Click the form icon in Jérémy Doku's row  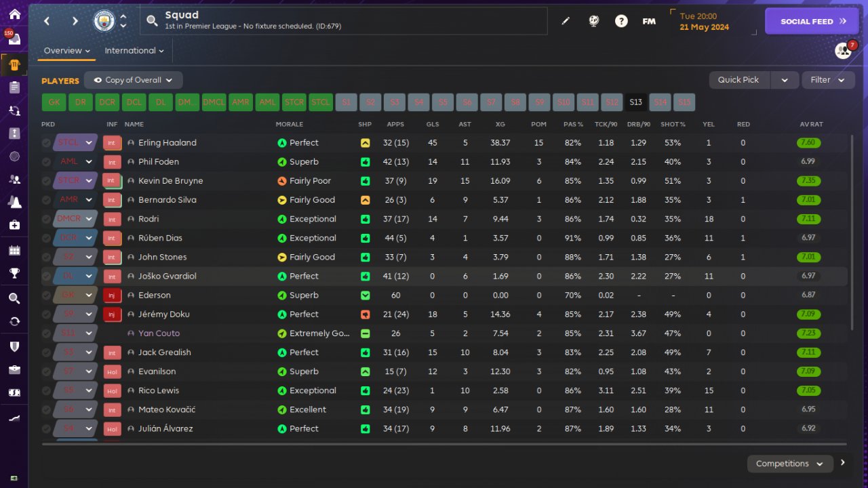(x=365, y=314)
